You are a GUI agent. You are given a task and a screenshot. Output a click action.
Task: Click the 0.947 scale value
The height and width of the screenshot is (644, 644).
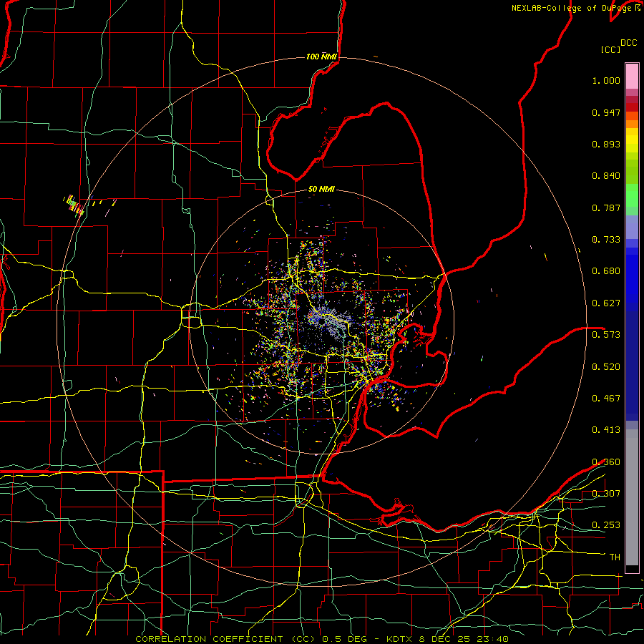click(606, 112)
